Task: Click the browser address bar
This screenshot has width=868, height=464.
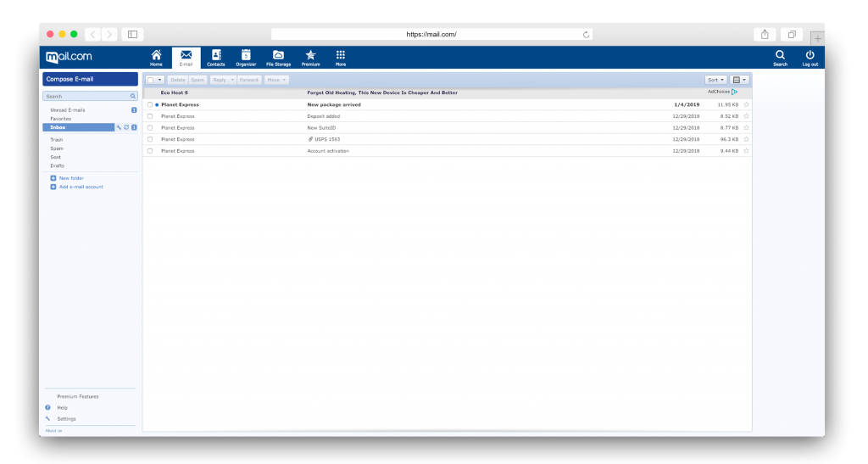Action: [431, 34]
